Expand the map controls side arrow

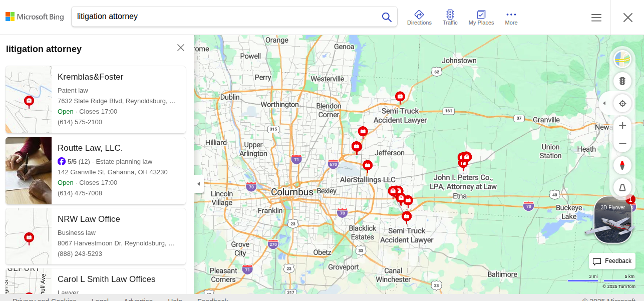coord(604,104)
